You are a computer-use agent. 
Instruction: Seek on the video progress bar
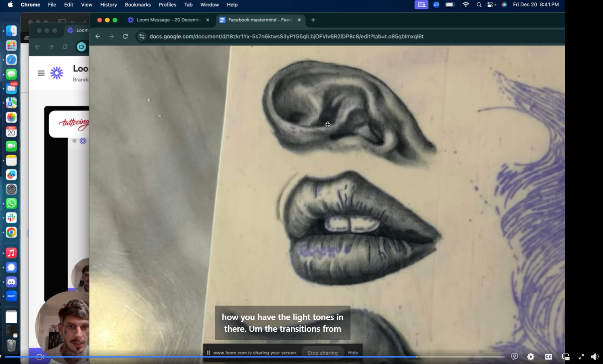tap(255, 357)
